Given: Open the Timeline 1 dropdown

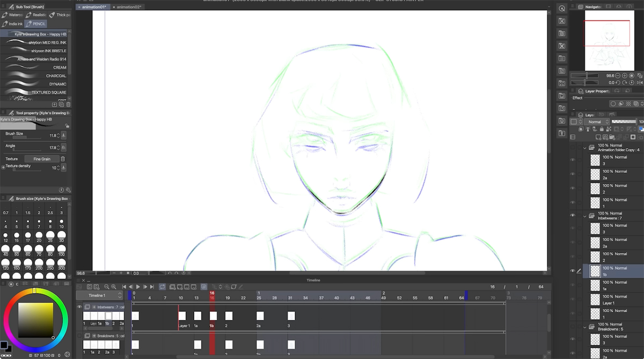Looking at the screenshot, I should pos(99,296).
